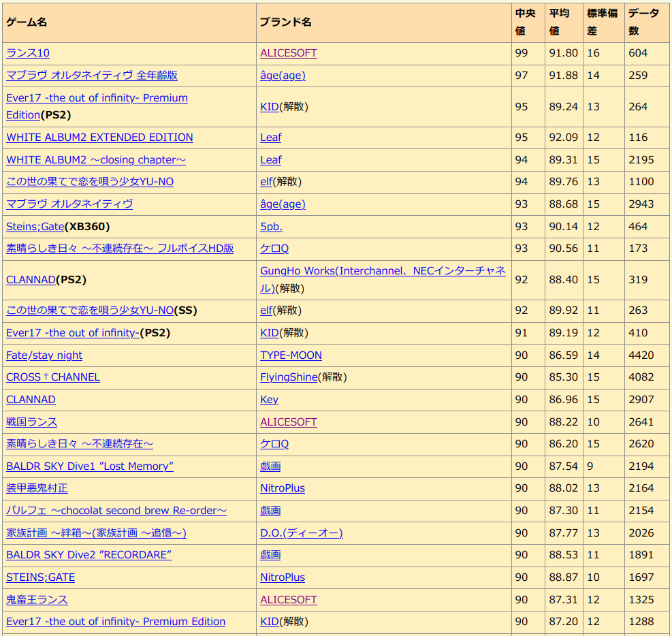This screenshot has width=672, height=636.
Task: Open the TYPE-MOON brand link
Action: pos(291,355)
